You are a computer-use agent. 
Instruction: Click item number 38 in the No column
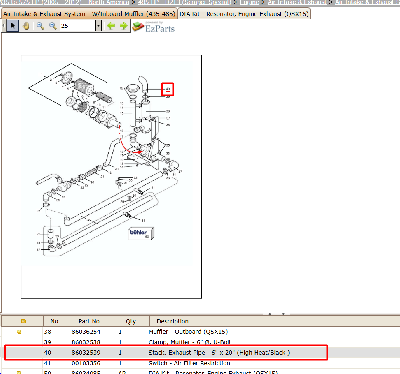[x=47, y=332]
